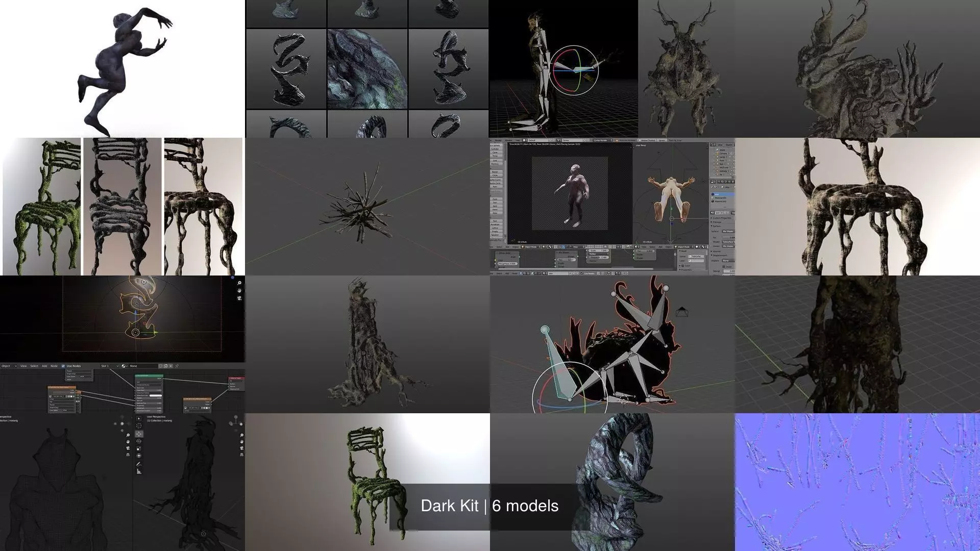
Task: Expand the Volume panel in material properties
Action: 716,251
